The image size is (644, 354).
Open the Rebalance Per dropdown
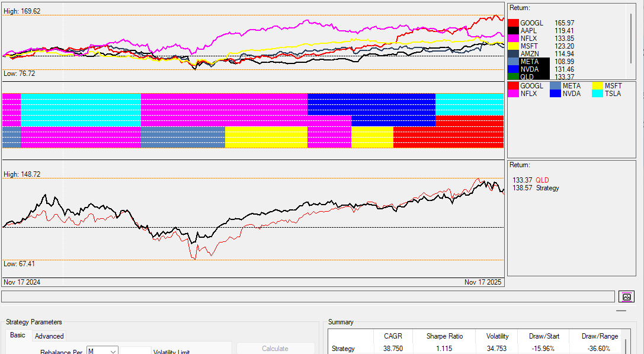click(x=102, y=352)
